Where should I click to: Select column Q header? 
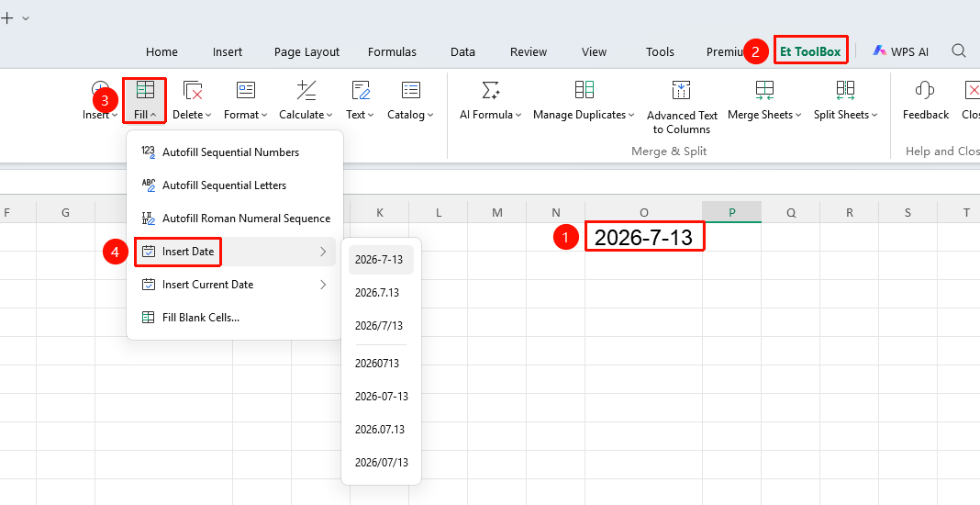[791, 213]
